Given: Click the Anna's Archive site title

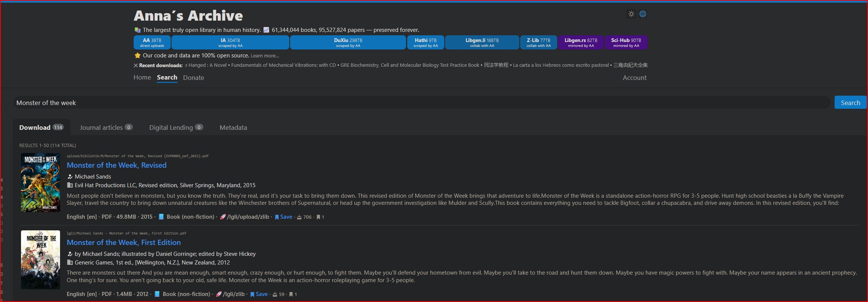Looking at the screenshot, I should [x=188, y=16].
